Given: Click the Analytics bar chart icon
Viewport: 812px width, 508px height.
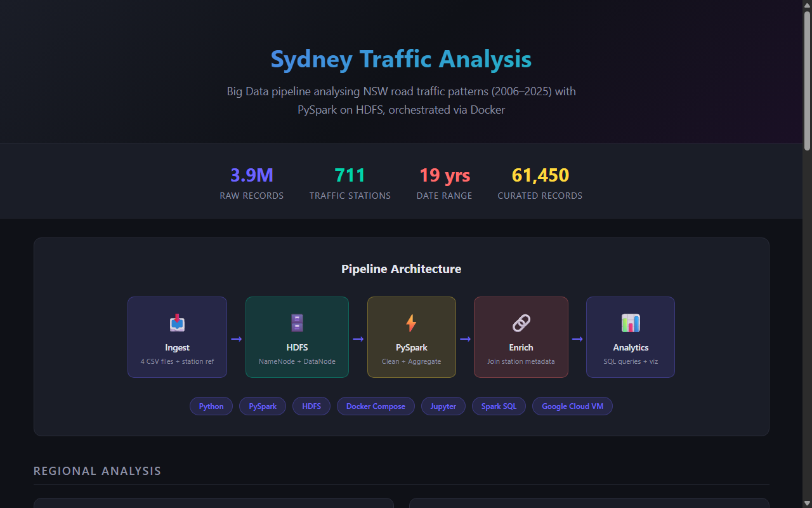Looking at the screenshot, I should [x=631, y=323].
